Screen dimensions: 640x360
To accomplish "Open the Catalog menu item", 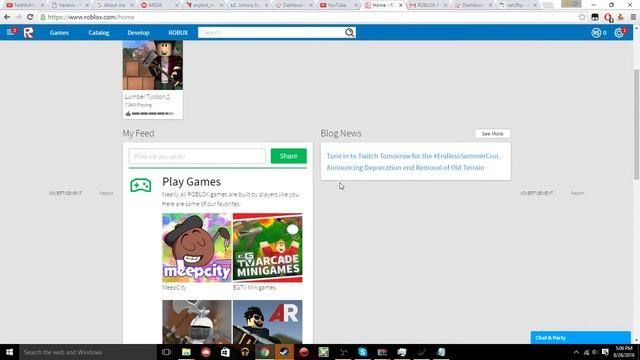I will click(x=99, y=33).
